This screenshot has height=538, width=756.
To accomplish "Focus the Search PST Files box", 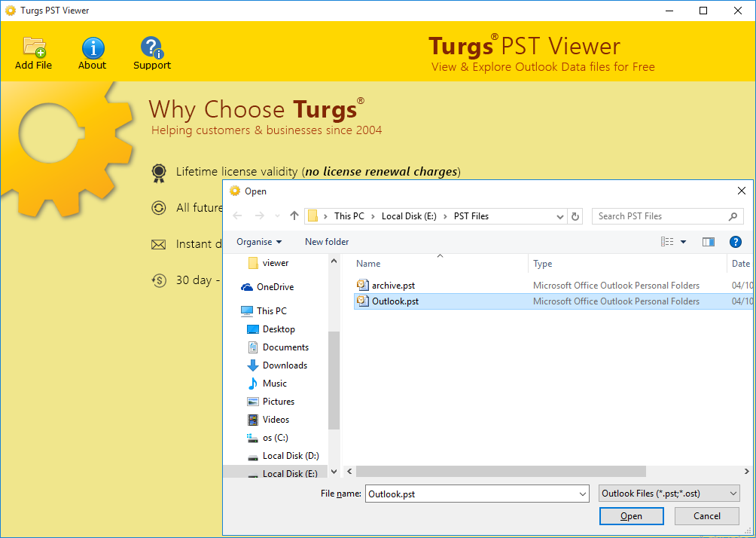I will click(667, 216).
